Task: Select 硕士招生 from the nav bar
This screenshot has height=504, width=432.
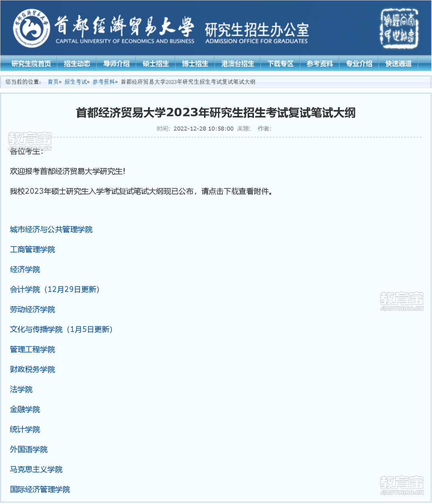Action: [156, 64]
